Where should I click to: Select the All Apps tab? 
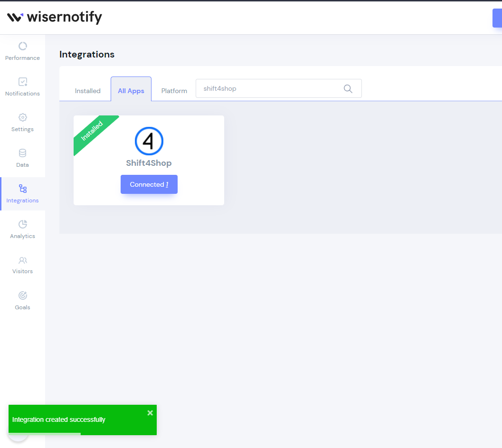coord(131,89)
